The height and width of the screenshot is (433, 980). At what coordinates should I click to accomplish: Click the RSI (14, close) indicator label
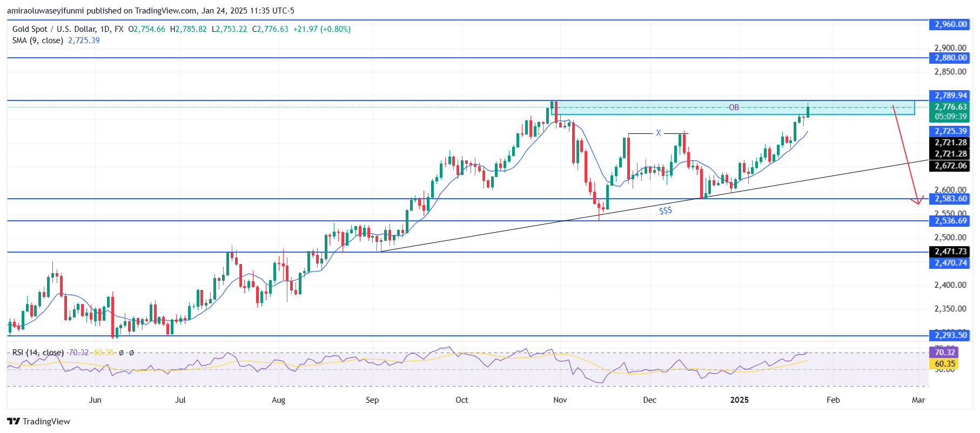click(38, 353)
